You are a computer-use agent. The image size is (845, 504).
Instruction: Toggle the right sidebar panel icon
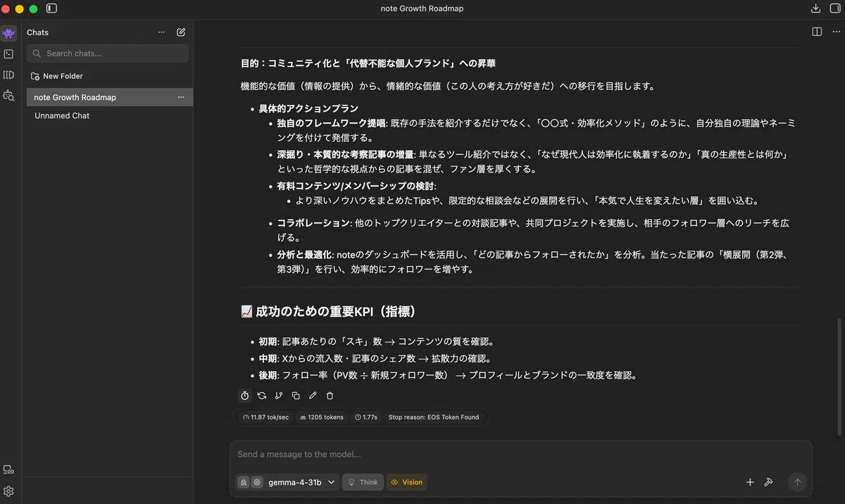click(x=834, y=8)
